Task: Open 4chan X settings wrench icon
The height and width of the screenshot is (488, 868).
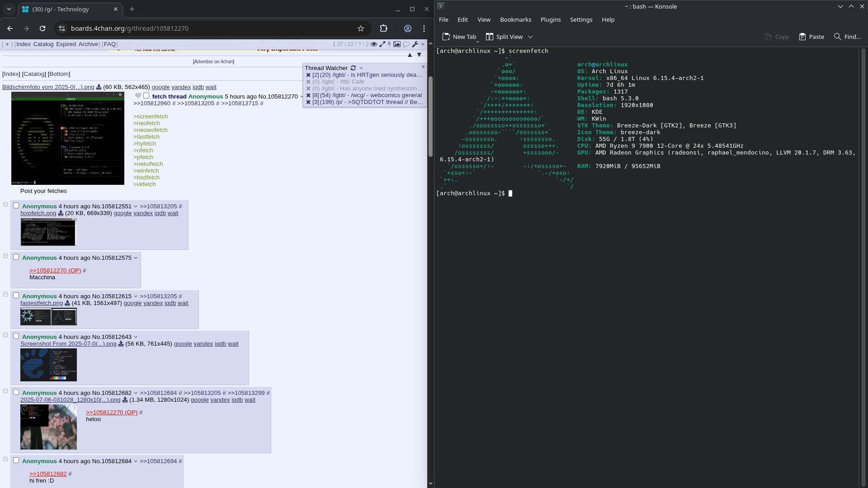Action: click(415, 44)
